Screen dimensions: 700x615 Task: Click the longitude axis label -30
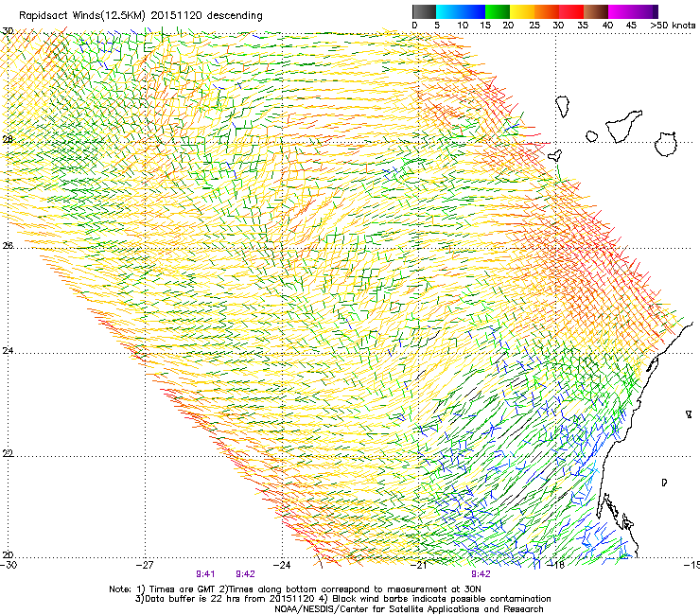9,565
